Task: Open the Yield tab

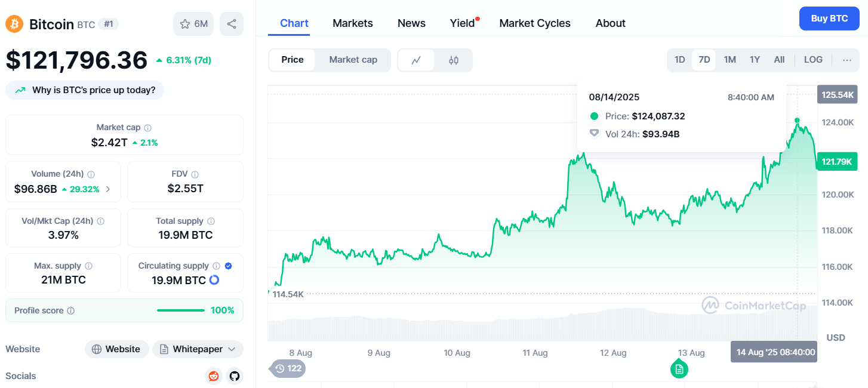Action: click(462, 23)
